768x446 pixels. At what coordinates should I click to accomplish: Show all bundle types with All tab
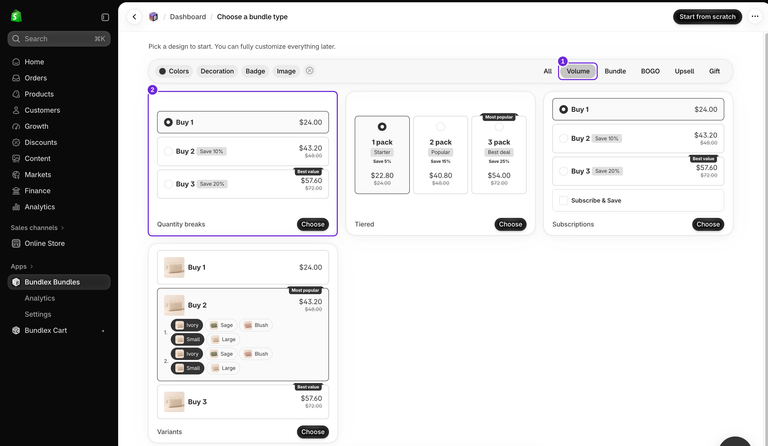tap(548, 71)
